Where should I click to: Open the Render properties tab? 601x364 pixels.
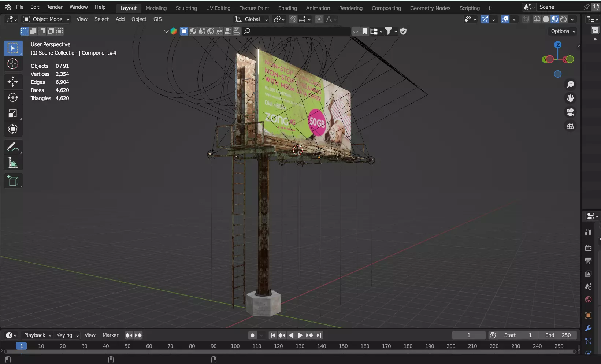pos(588,248)
